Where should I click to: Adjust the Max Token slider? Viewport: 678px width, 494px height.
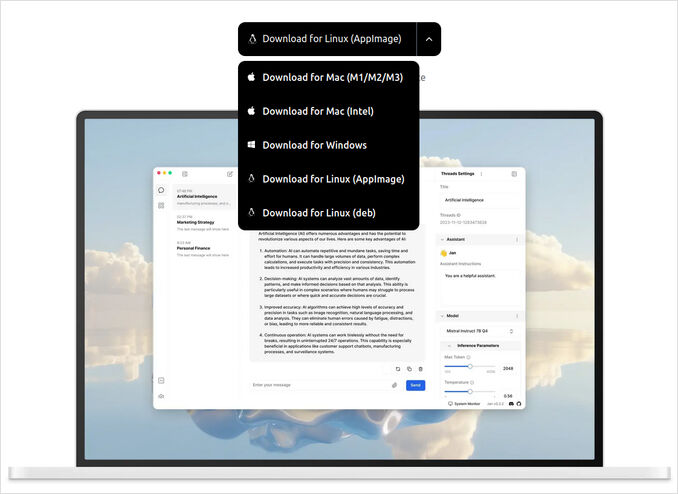tap(470, 366)
